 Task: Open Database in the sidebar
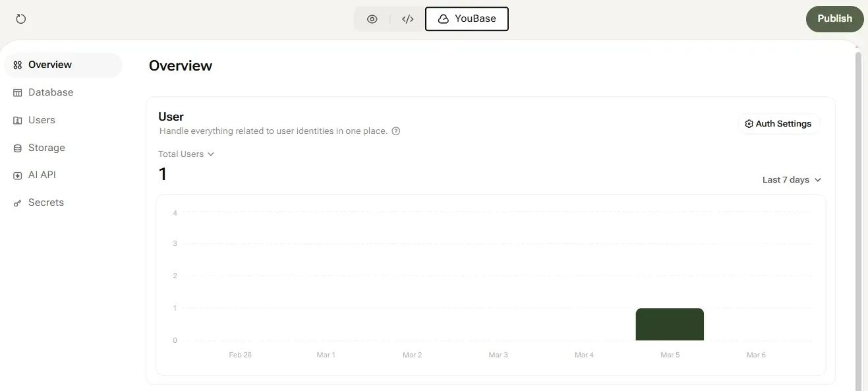point(63,92)
